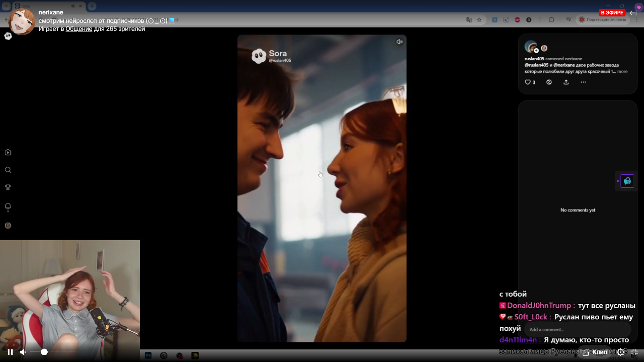This screenshot has height=362, width=644.
Task: Open Photoshop from the taskbar
Action: click(x=148, y=356)
